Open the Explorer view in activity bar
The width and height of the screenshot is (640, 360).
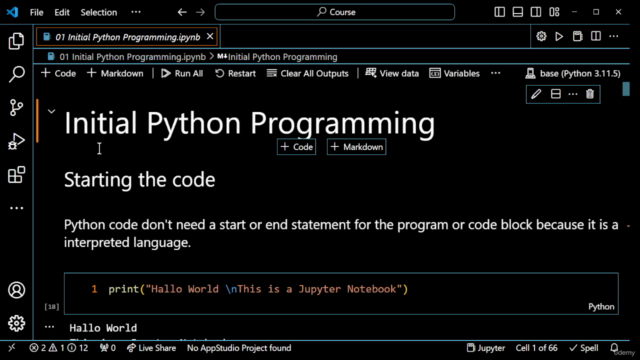(16, 41)
